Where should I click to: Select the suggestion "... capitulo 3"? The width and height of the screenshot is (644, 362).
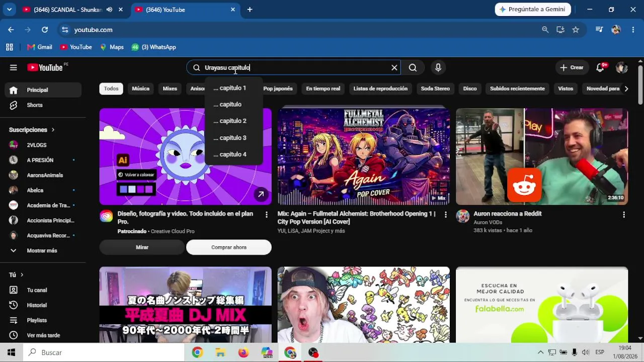click(x=233, y=138)
